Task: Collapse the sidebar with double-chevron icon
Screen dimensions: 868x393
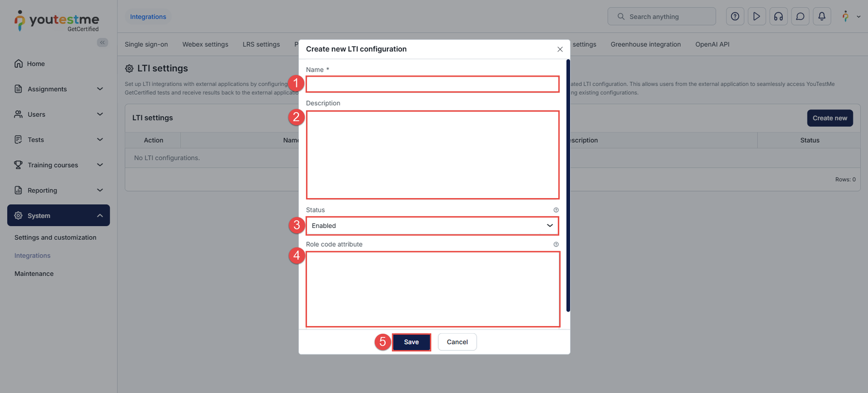Action: (102, 42)
